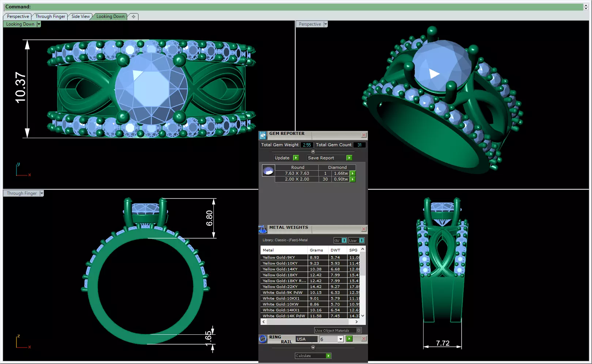Switch to the Perspective tab
This screenshot has height=364, width=592.
click(x=18, y=16)
